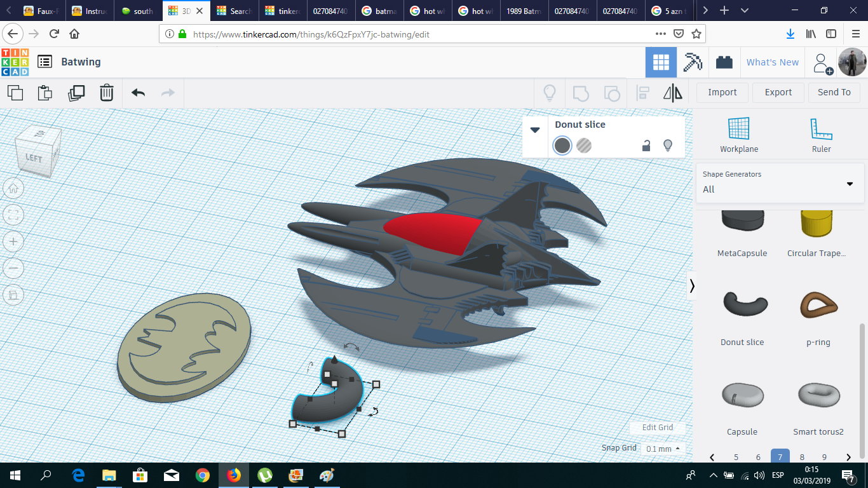Collapse the Donut slice inspector panel
The width and height of the screenshot is (868, 488).
tap(535, 130)
